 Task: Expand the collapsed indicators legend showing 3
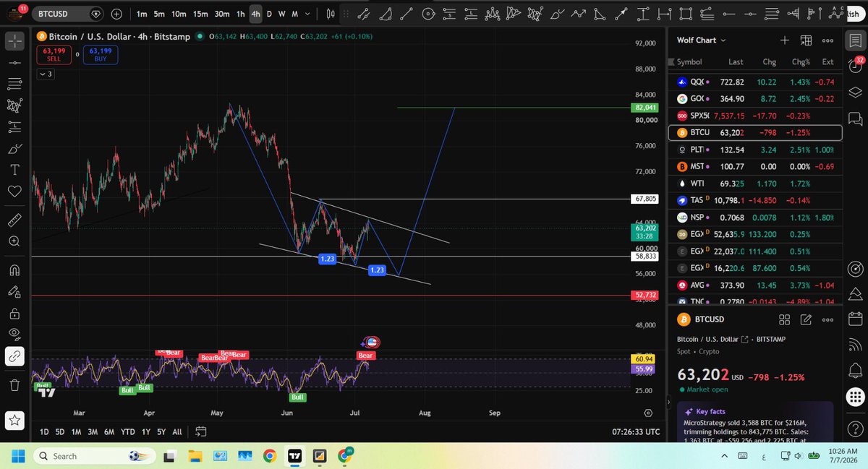click(46, 74)
